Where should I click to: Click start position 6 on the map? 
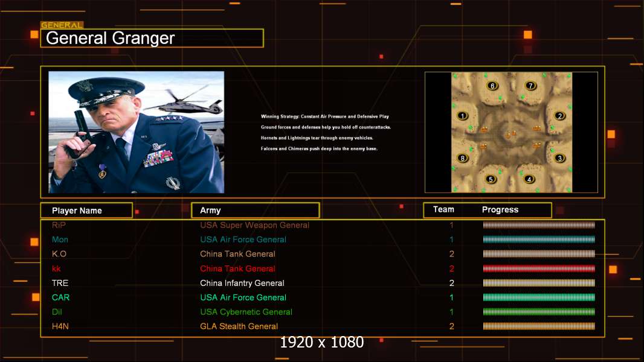(x=492, y=86)
